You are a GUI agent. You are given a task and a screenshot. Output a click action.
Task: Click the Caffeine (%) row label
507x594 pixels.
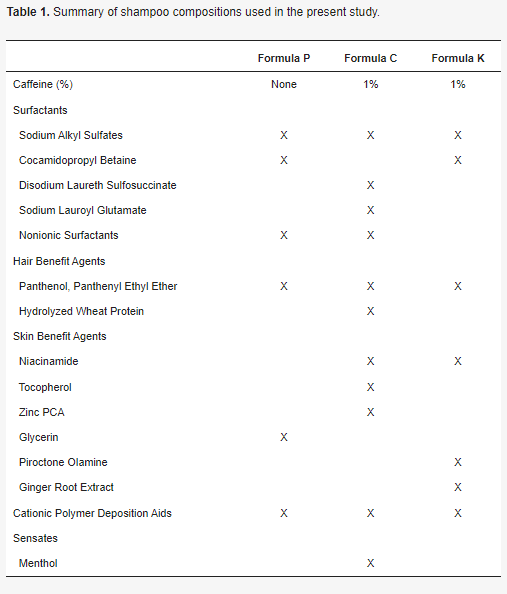click(x=43, y=84)
